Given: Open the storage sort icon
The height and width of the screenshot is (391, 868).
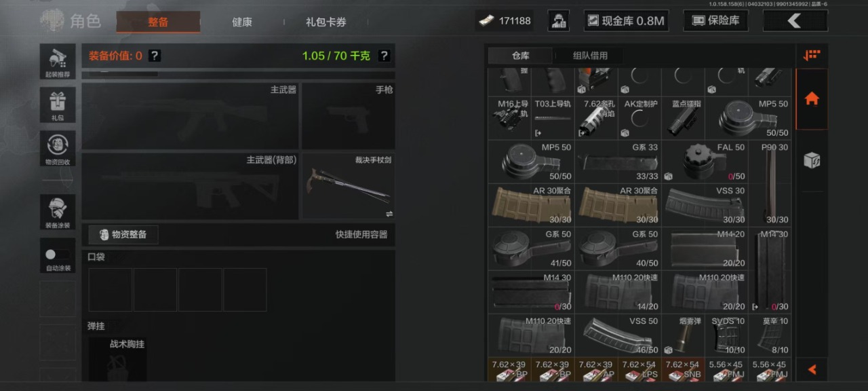Looking at the screenshot, I should click(811, 56).
